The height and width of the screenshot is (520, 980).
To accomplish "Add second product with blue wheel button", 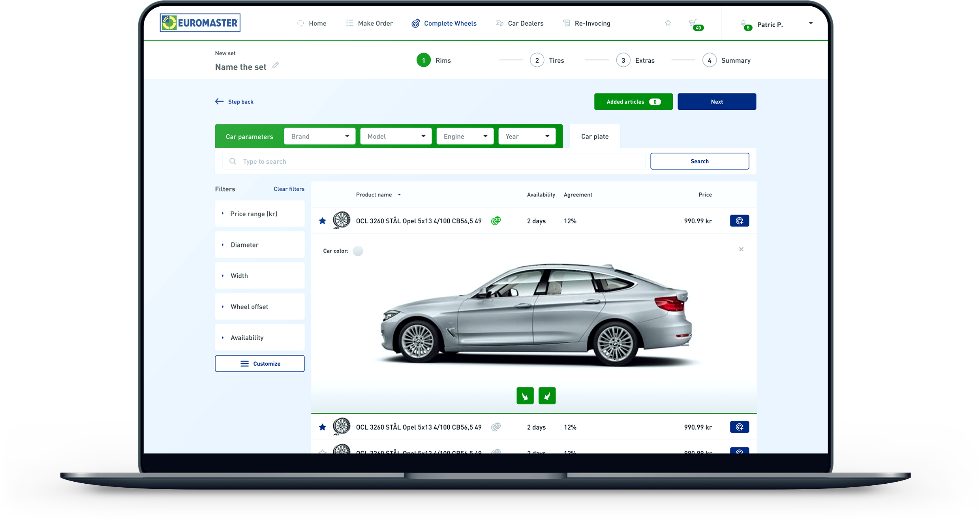I will [x=739, y=427].
